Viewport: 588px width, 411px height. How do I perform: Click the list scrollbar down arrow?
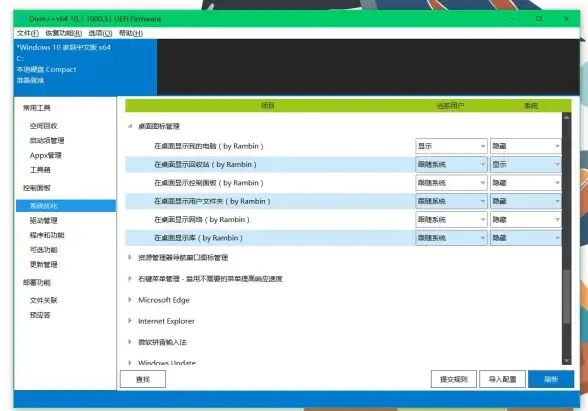click(567, 360)
